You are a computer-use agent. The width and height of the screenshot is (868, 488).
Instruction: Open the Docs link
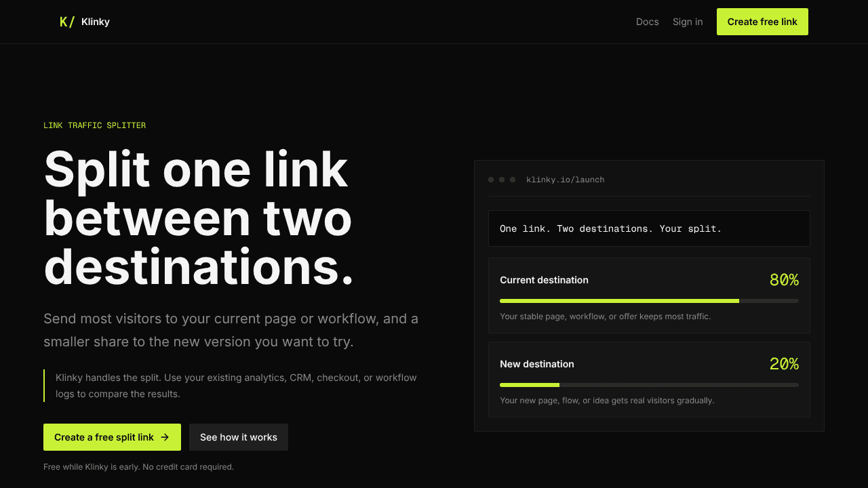(648, 22)
